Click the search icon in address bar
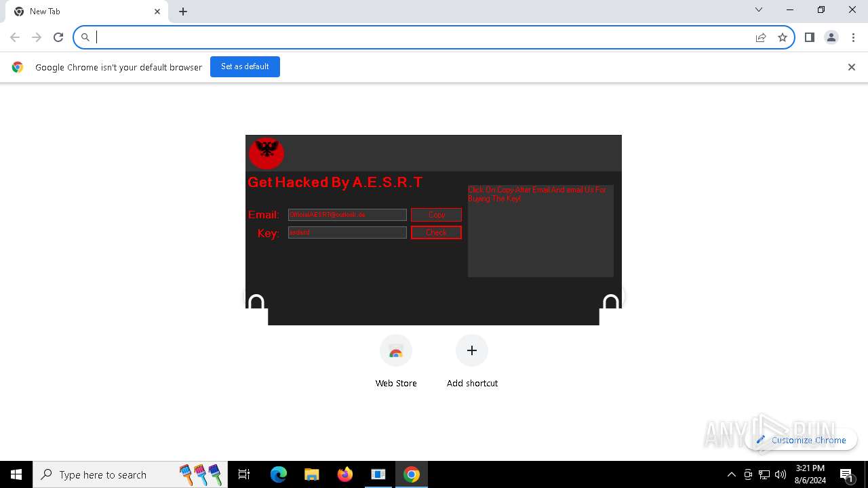Image resolution: width=868 pixels, height=488 pixels. [x=85, y=37]
